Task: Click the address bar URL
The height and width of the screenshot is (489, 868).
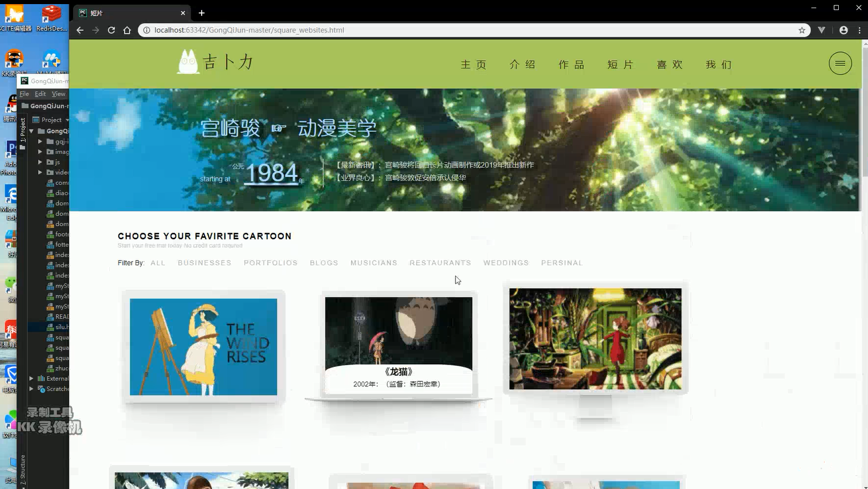Action: (250, 30)
